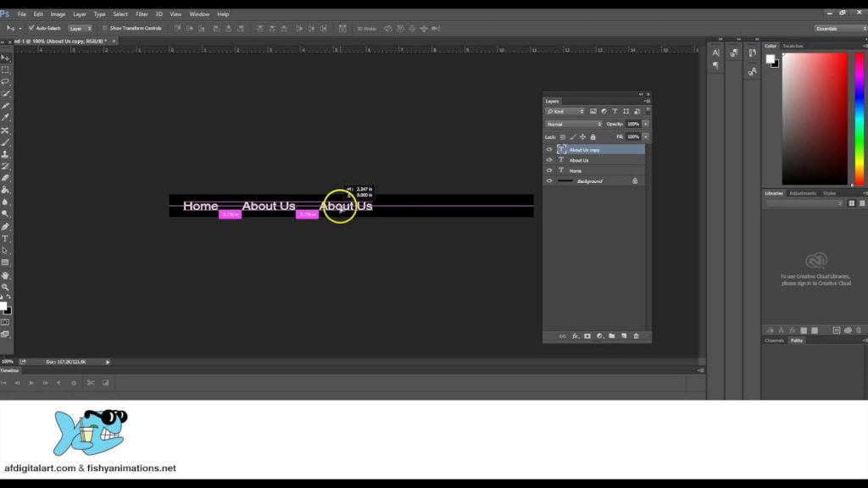Delete the selected layer with the trash icon

coord(637,335)
